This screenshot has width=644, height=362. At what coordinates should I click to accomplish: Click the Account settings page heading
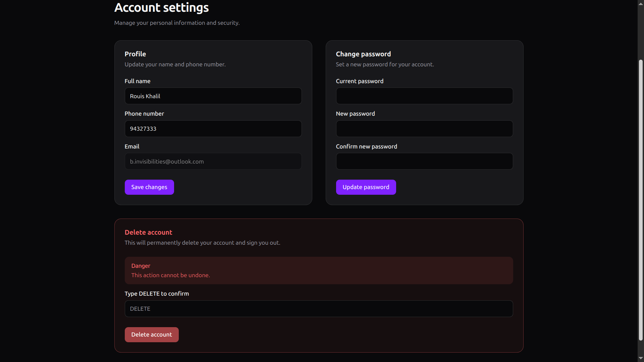(161, 8)
